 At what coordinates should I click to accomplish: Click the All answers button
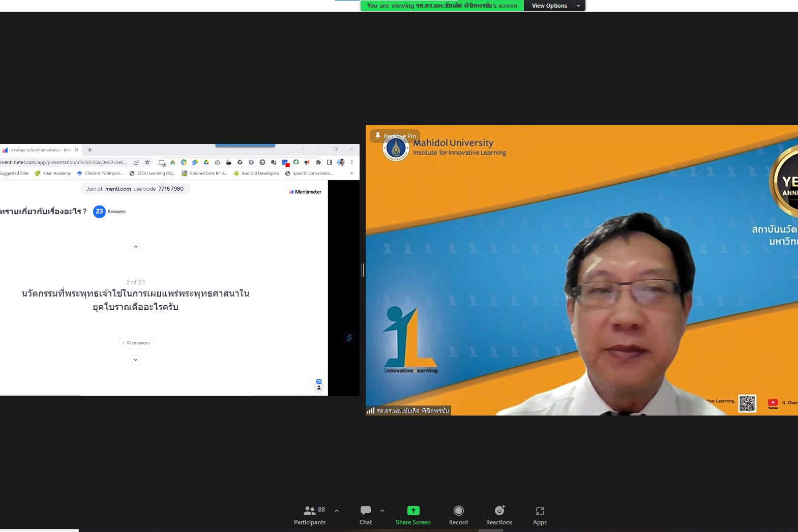(136, 343)
